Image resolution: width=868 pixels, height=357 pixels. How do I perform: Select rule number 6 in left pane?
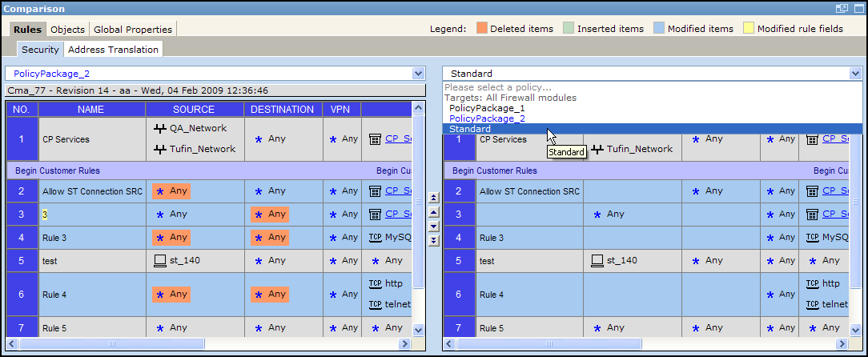(22, 295)
